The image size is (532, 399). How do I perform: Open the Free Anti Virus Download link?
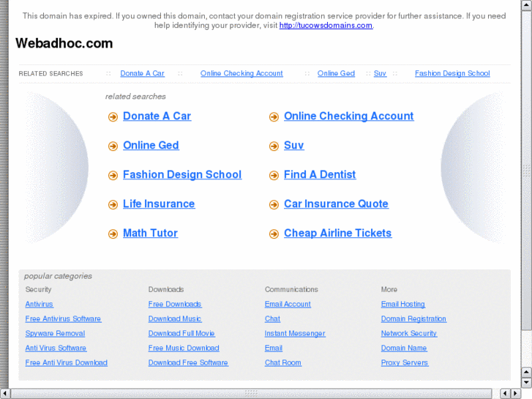(66, 362)
